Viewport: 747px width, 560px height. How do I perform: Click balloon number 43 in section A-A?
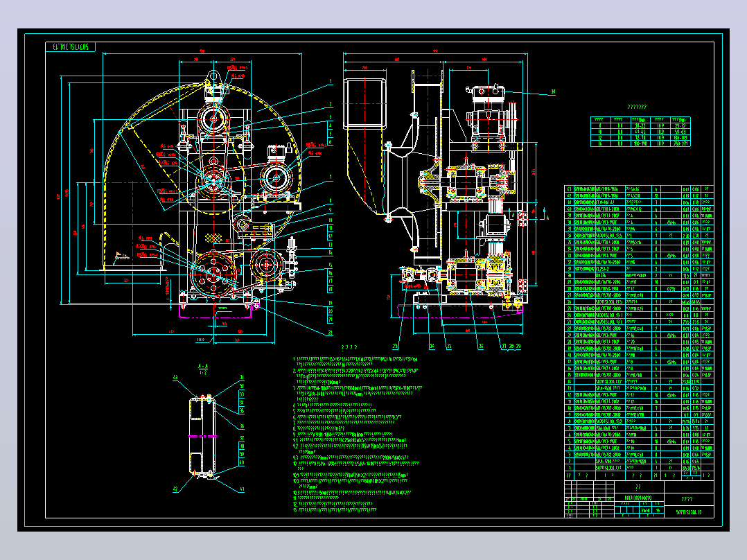point(175,378)
